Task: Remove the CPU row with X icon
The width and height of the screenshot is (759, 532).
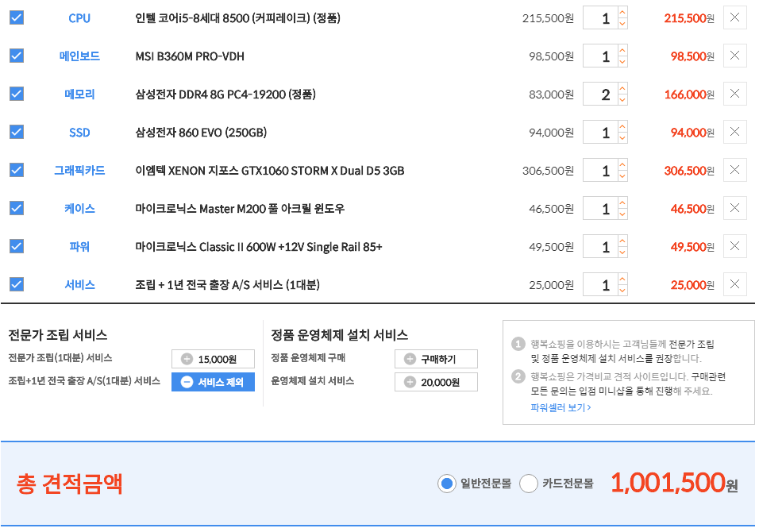Action: coord(734,18)
